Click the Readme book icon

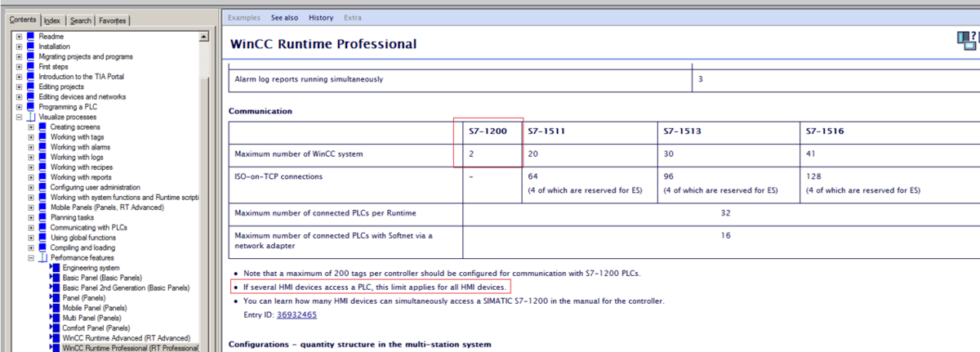coord(30,37)
